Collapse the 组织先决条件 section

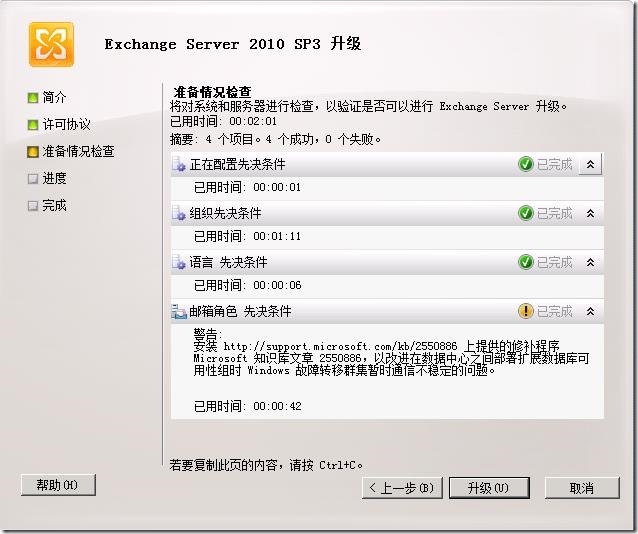pos(590,213)
